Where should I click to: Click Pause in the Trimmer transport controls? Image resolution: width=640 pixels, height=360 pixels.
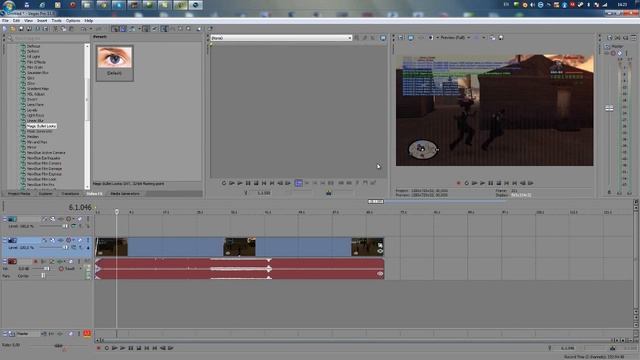tap(248, 183)
